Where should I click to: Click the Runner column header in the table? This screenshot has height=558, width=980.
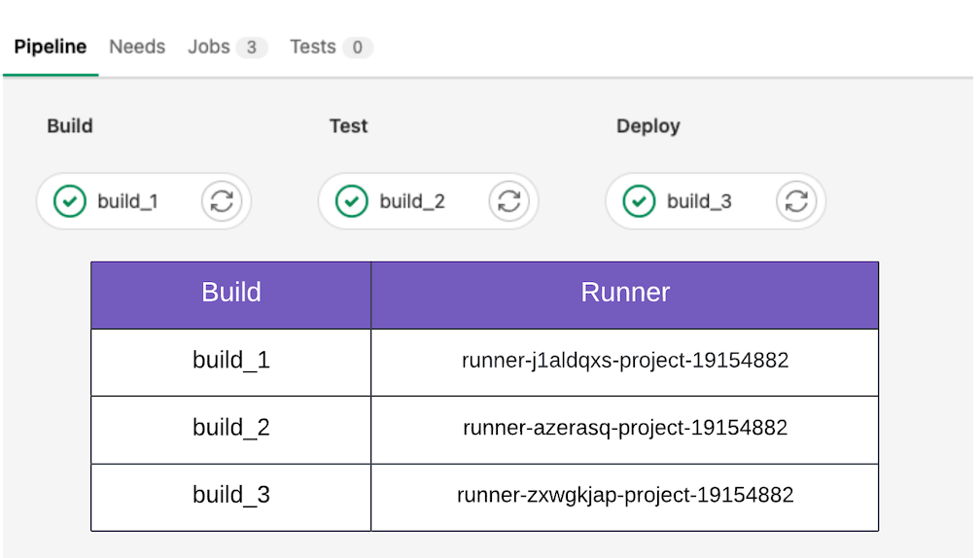[x=625, y=293]
